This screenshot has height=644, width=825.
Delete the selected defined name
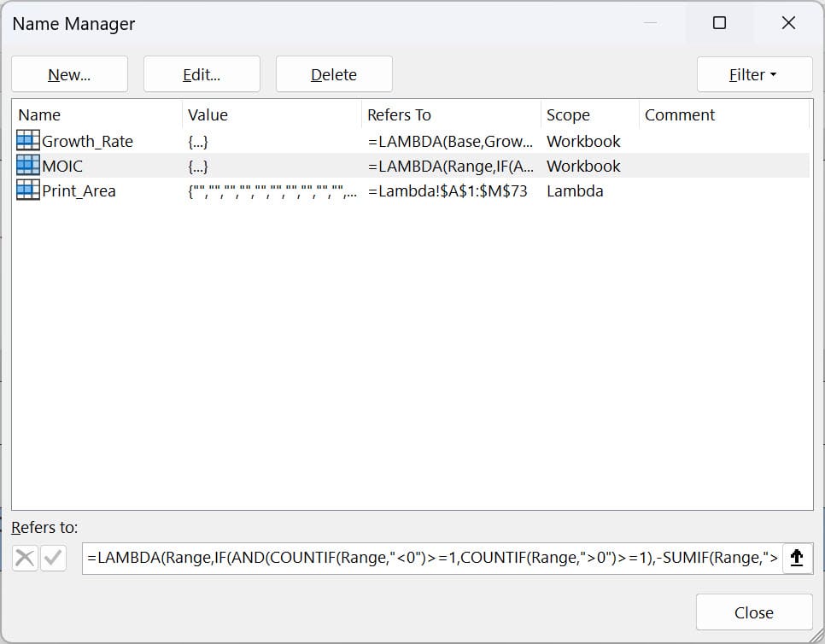tap(333, 74)
